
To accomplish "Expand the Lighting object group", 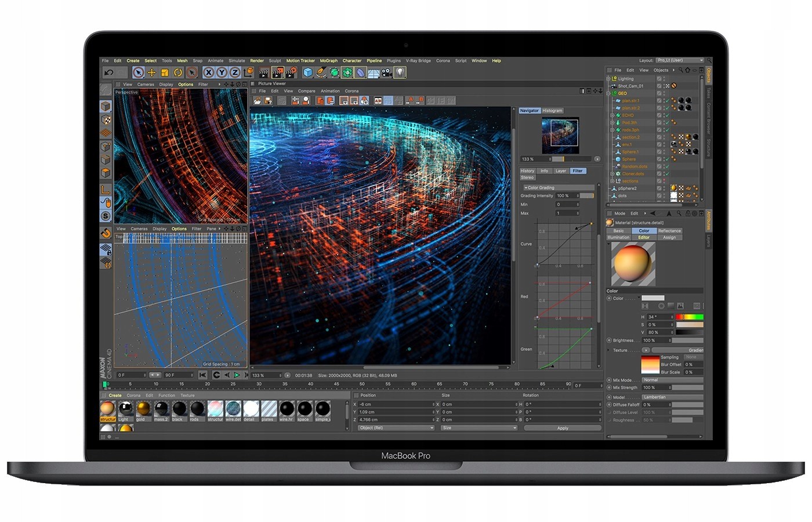I will (x=608, y=79).
